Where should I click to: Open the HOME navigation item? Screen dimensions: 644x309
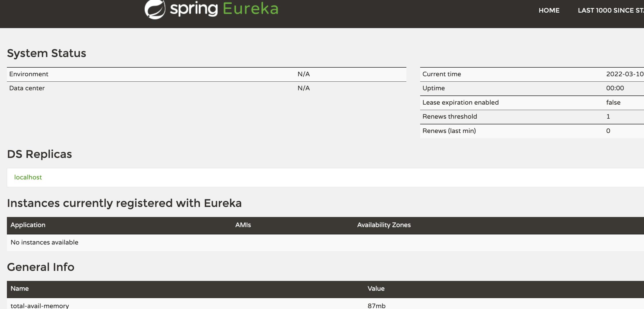[549, 10]
